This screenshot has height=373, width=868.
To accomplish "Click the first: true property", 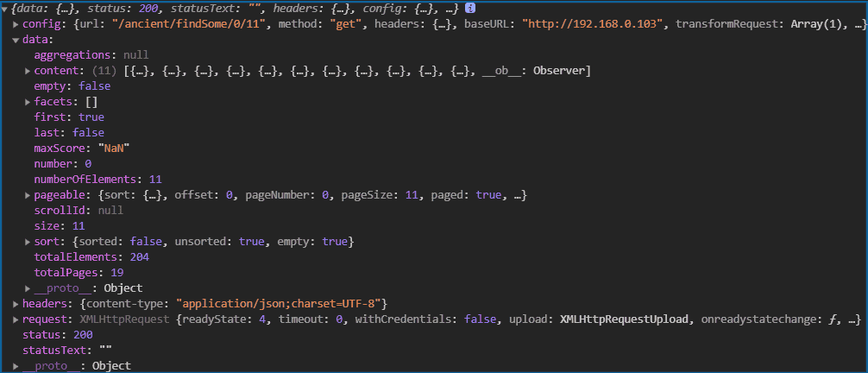I will click(x=69, y=117).
